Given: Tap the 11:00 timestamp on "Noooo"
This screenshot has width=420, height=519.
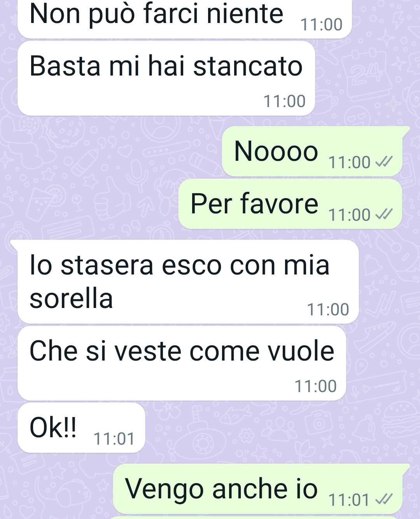Looking at the screenshot, I should [x=350, y=162].
